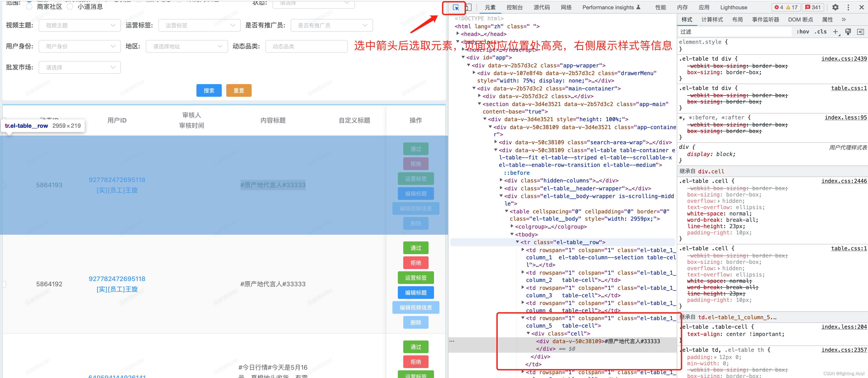Click 拒绝 for row 5864192

(x=415, y=262)
